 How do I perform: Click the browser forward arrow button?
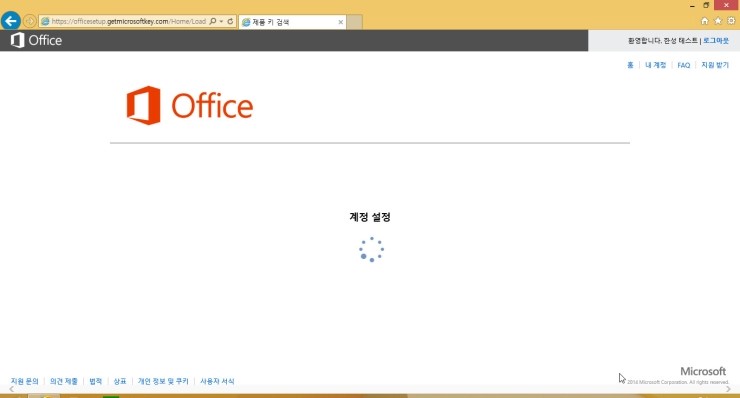tap(30, 21)
